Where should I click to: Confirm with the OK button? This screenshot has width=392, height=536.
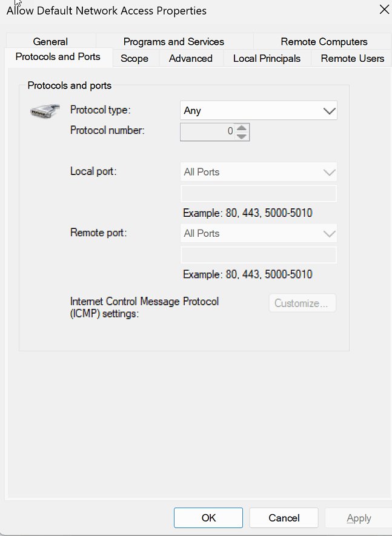point(208,518)
